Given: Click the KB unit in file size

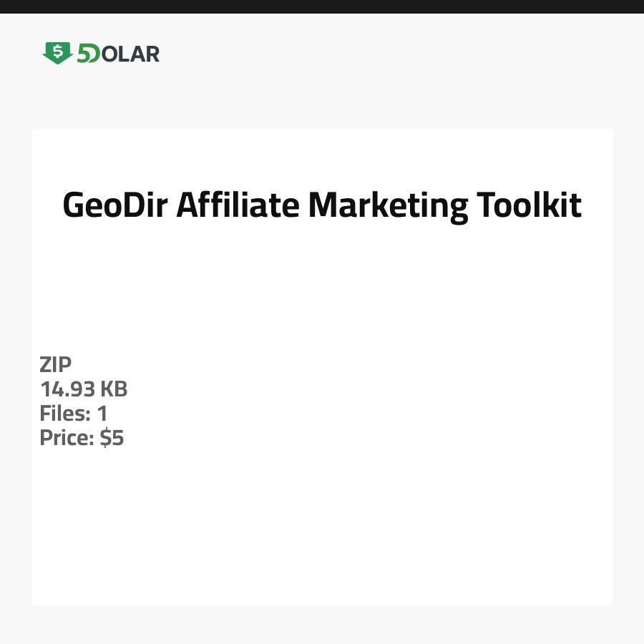Looking at the screenshot, I should pos(113,389).
